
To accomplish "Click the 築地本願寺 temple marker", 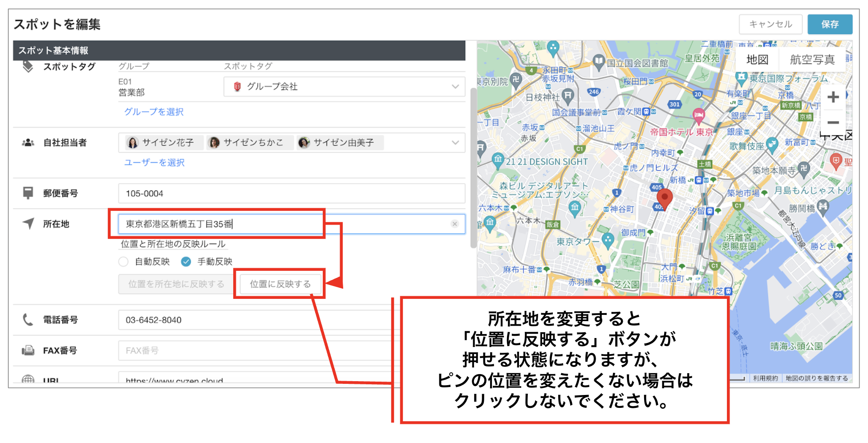I will 803,169.
